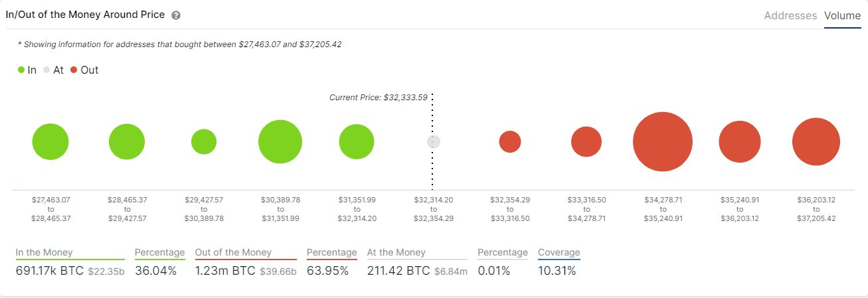The image size is (868, 298).
Task: Open the help question mark icon
Action: point(176,15)
